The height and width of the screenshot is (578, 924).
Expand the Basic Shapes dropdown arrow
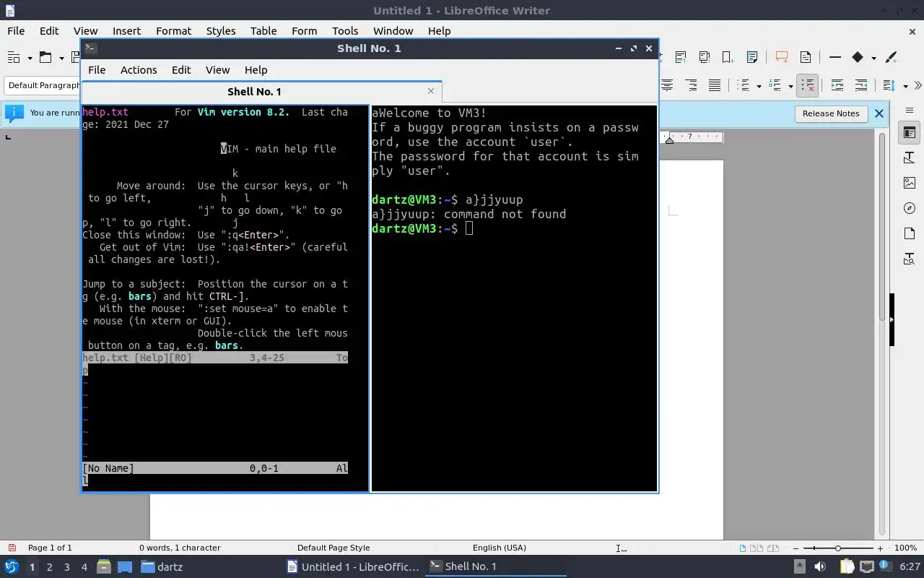tap(873, 58)
